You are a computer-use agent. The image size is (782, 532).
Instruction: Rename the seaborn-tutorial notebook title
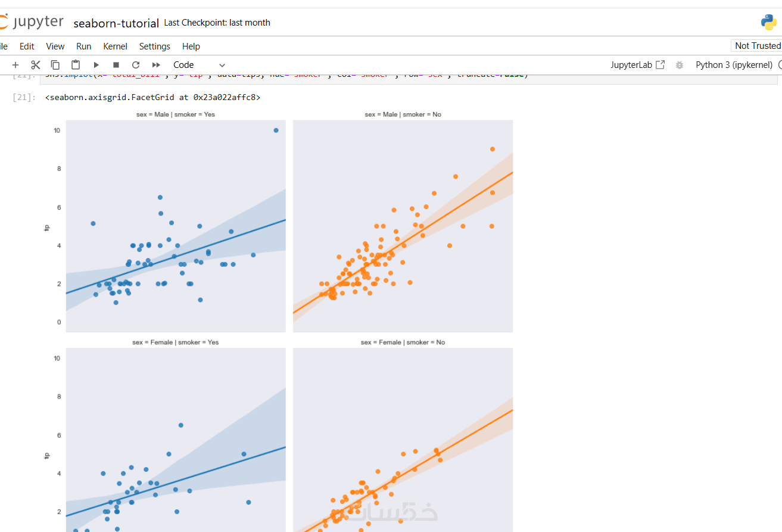click(x=116, y=23)
